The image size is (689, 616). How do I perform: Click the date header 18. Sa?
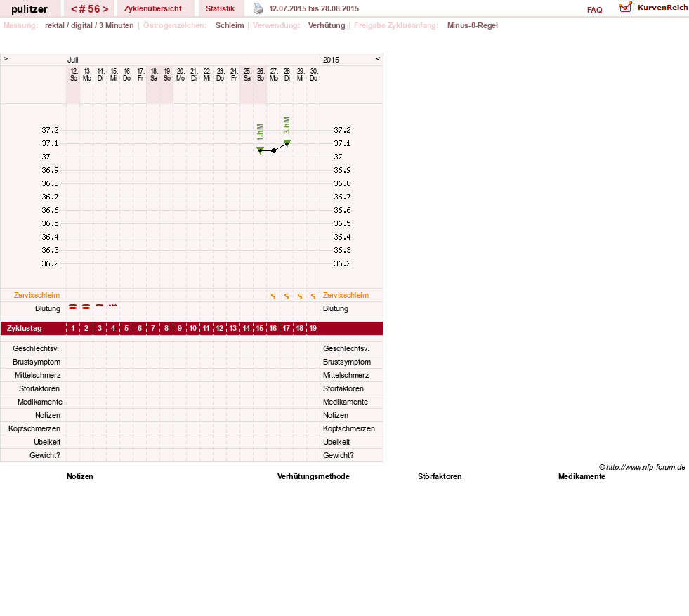tap(154, 74)
